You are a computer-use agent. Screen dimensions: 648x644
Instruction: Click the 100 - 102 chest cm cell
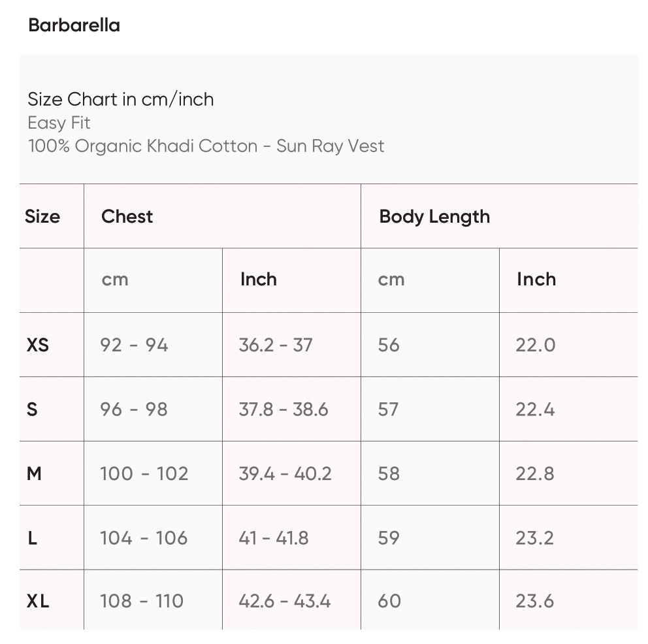tap(144, 474)
